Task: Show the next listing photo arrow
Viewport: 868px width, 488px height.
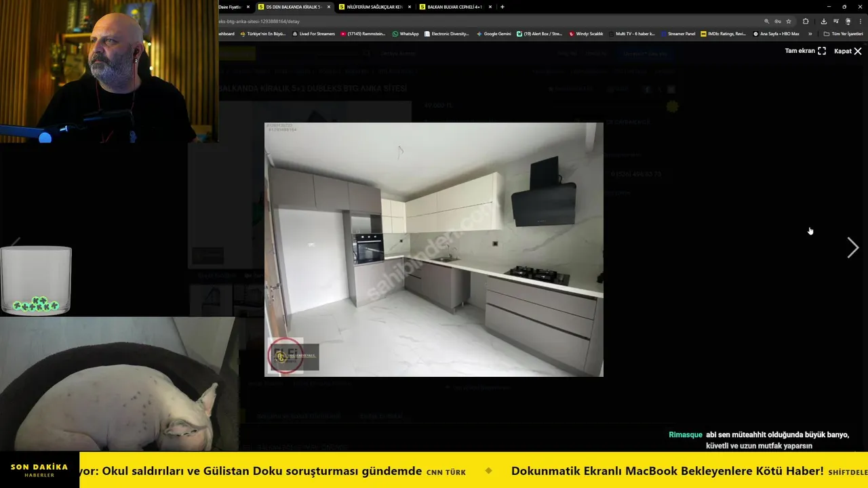Action: tap(852, 248)
